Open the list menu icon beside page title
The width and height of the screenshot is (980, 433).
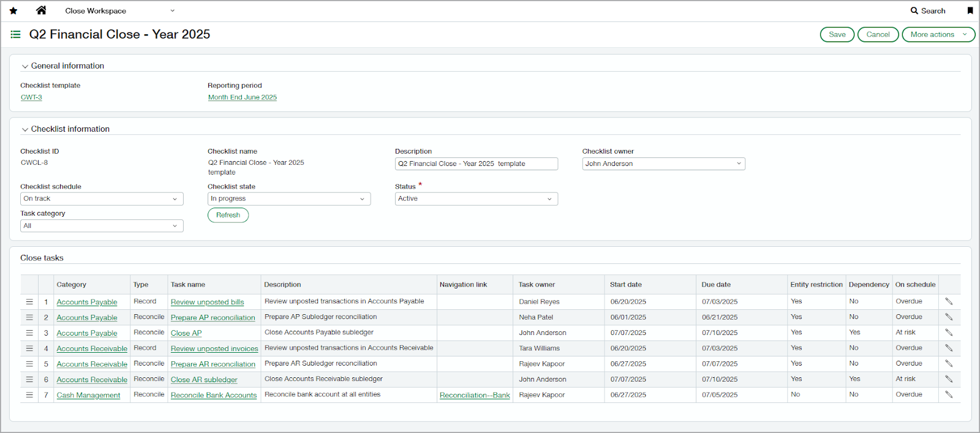click(16, 35)
